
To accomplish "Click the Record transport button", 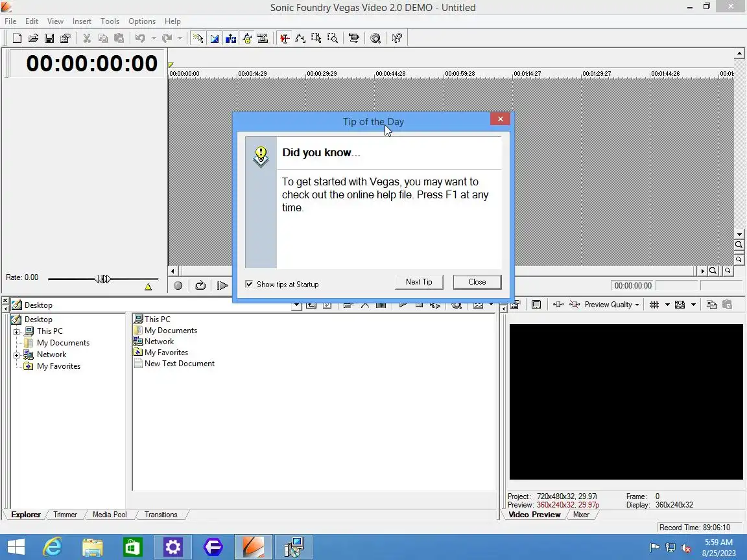I will tap(178, 285).
